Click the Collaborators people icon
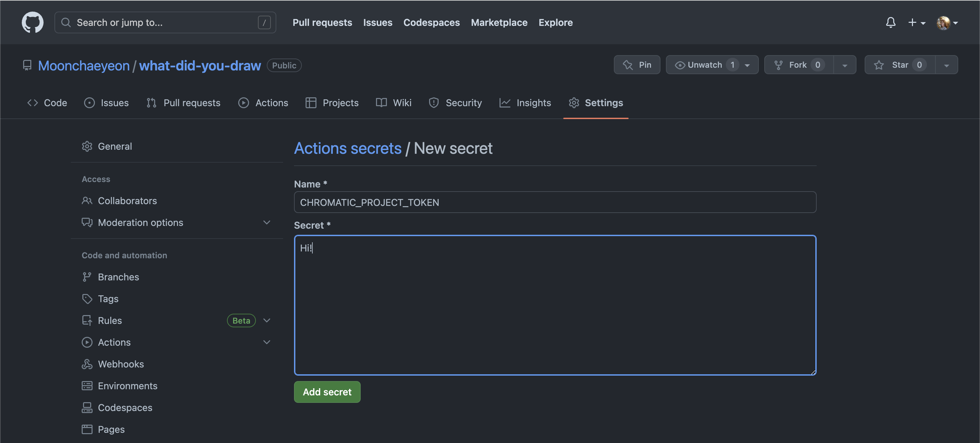The width and height of the screenshot is (980, 443). [x=87, y=200]
